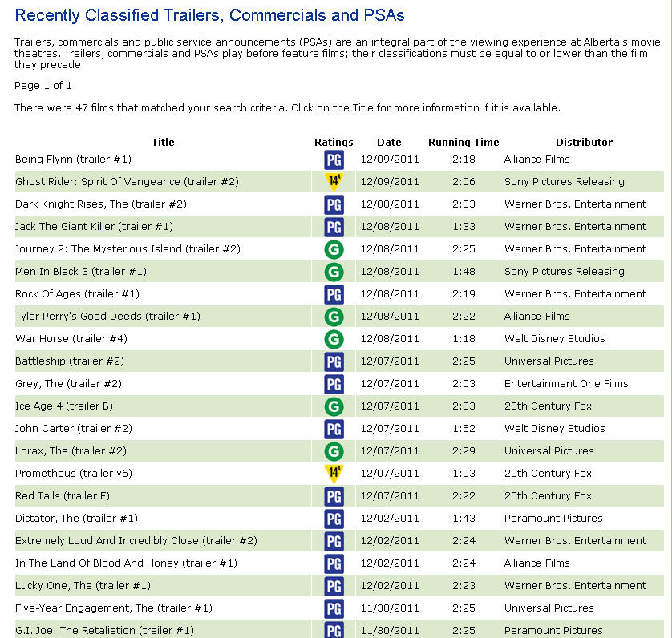Select the Tyler Perry's Good Deeds title
The image size is (672, 638).
click(x=107, y=317)
